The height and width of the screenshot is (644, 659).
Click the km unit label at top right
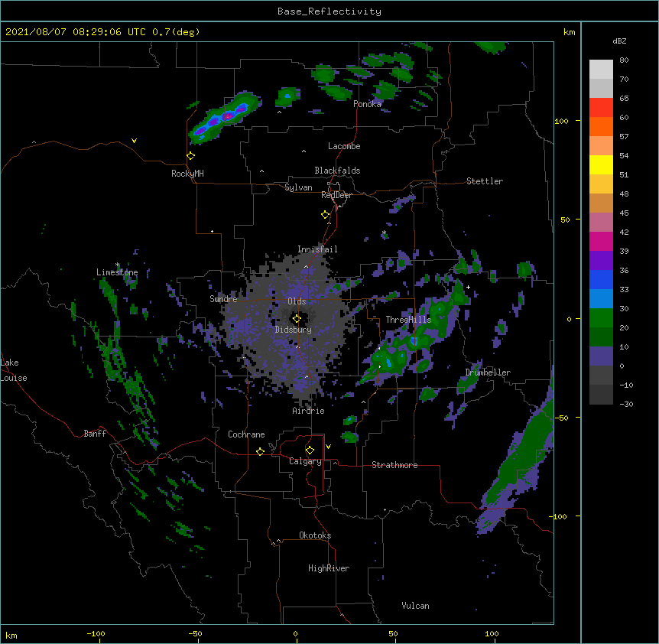click(x=570, y=32)
